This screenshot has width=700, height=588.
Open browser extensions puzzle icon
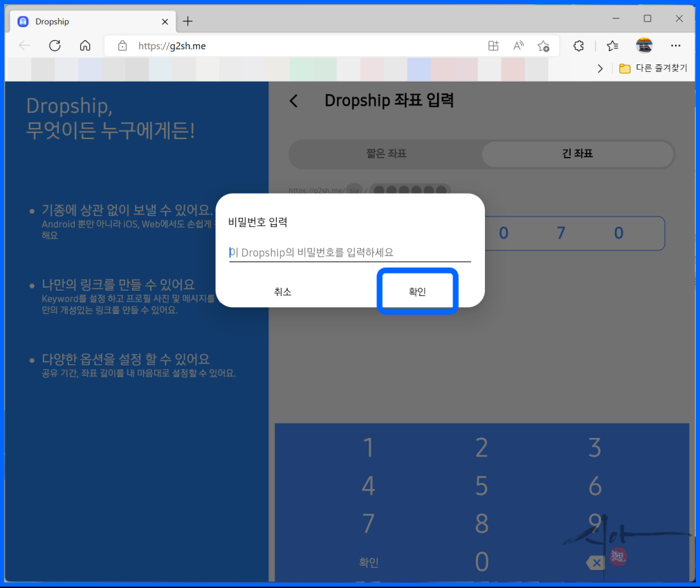pos(578,46)
